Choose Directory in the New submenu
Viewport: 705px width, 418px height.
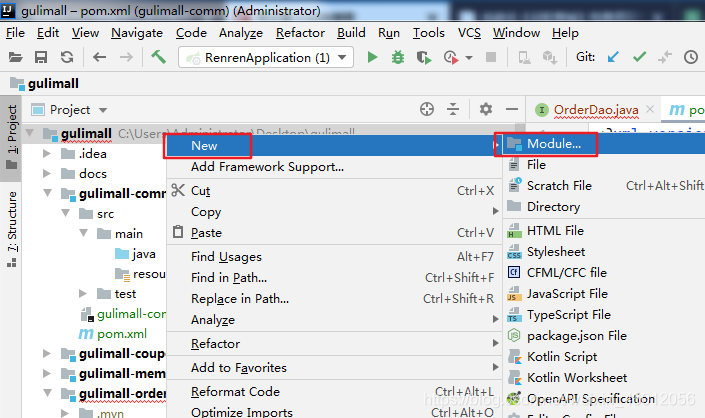pos(604,207)
